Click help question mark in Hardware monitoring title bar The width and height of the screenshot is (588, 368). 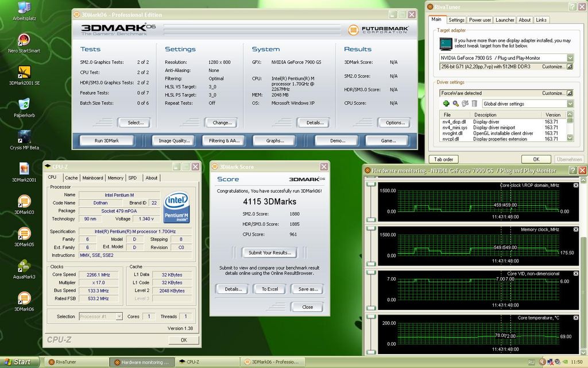pyautogui.click(x=572, y=170)
